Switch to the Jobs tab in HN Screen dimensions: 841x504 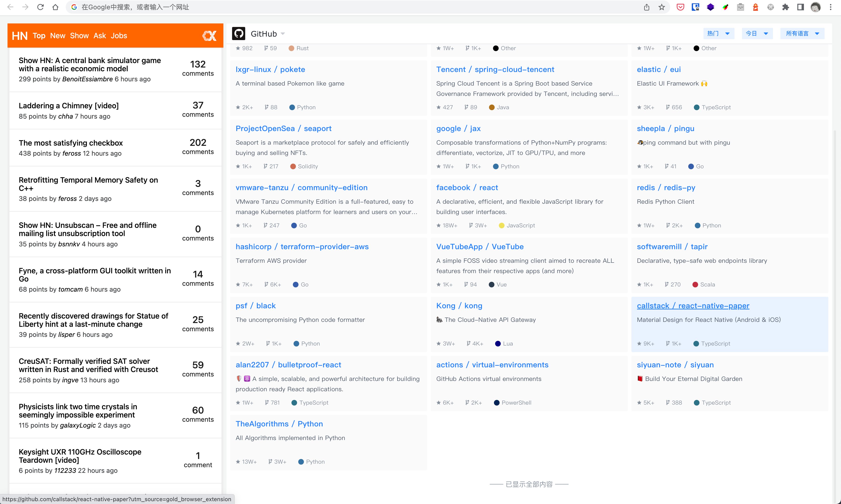pos(119,36)
